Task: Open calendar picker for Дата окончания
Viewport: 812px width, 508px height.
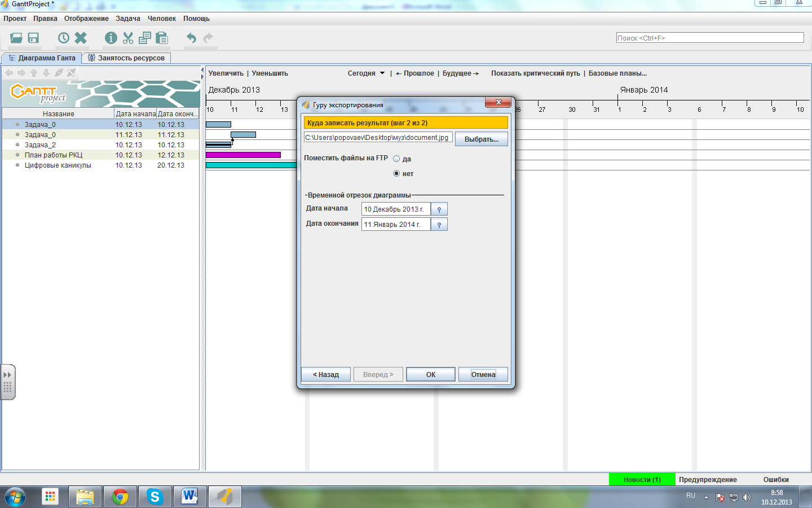Action: (x=439, y=225)
